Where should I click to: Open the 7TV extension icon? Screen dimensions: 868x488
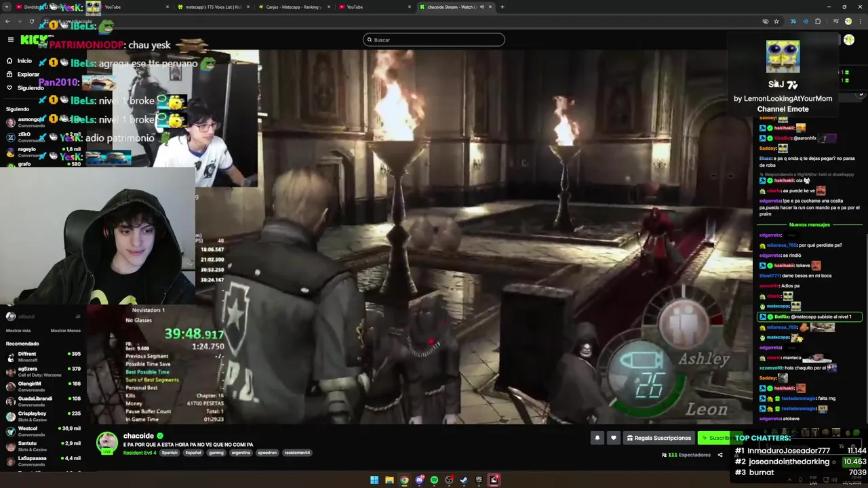click(793, 21)
